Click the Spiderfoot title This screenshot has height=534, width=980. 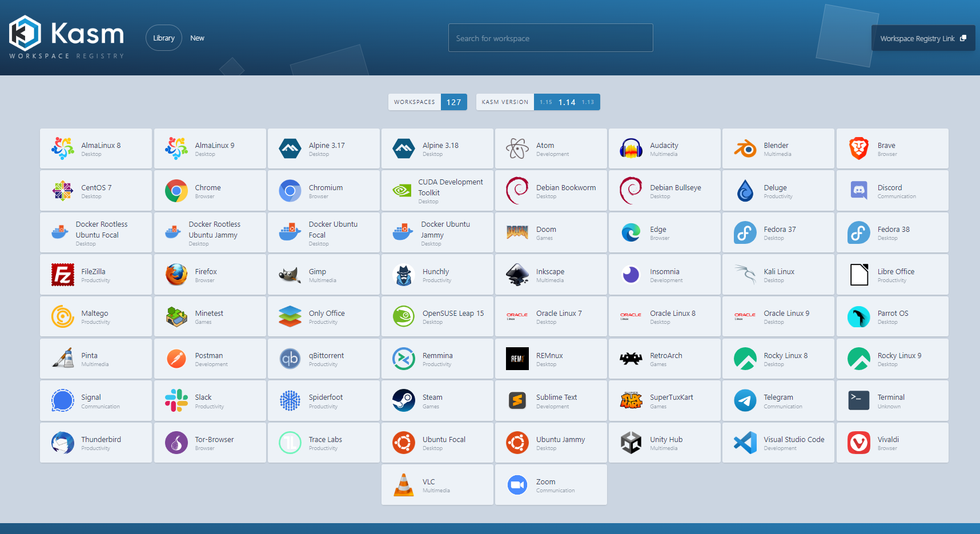pos(326,397)
